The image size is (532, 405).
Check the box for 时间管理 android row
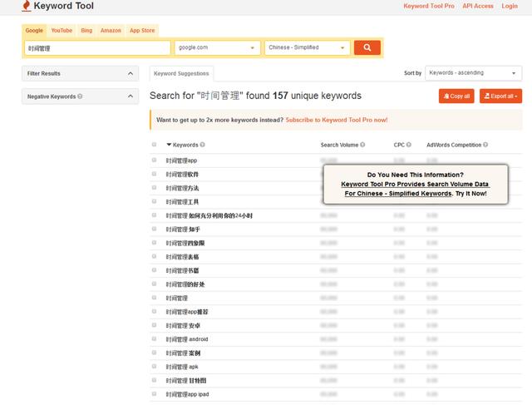(x=154, y=339)
